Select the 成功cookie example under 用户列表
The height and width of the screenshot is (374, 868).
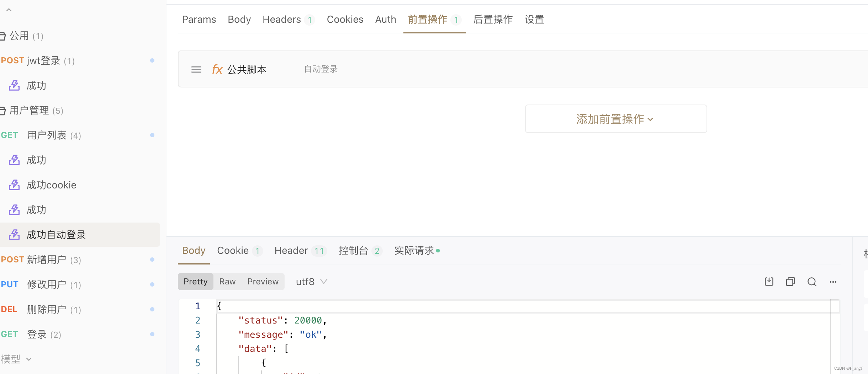tap(51, 185)
